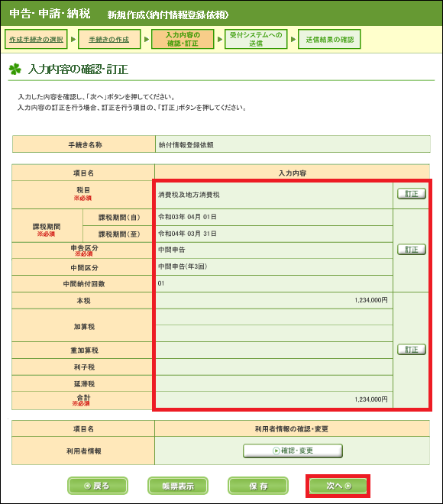This screenshot has width=443, height=504.
Task: Click the 次へ button to proceed
Action: (338, 486)
